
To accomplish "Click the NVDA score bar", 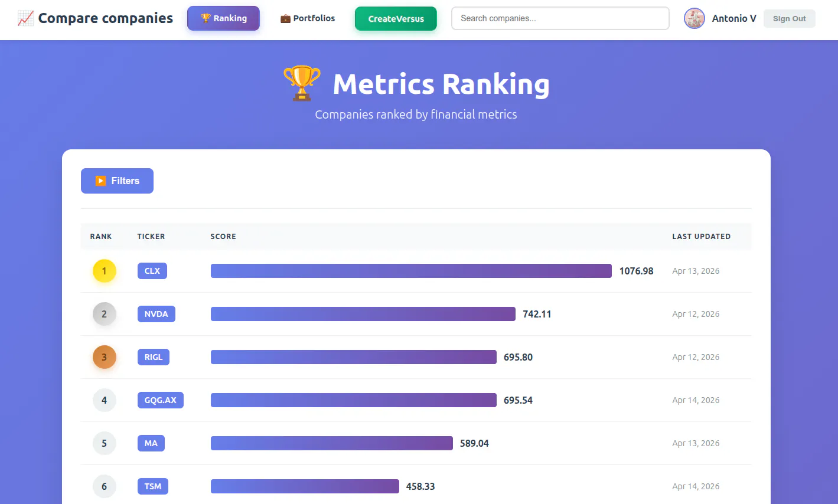I will click(x=363, y=314).
